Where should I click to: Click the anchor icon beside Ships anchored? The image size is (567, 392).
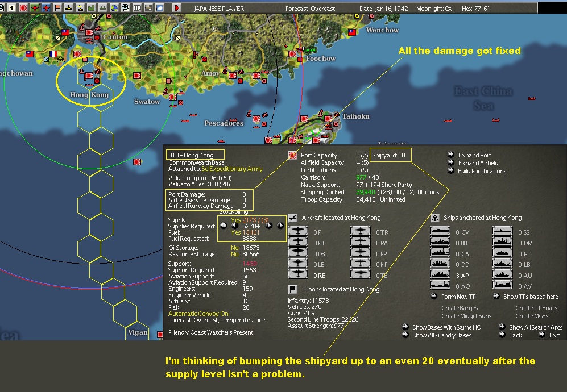coord(435,218)
